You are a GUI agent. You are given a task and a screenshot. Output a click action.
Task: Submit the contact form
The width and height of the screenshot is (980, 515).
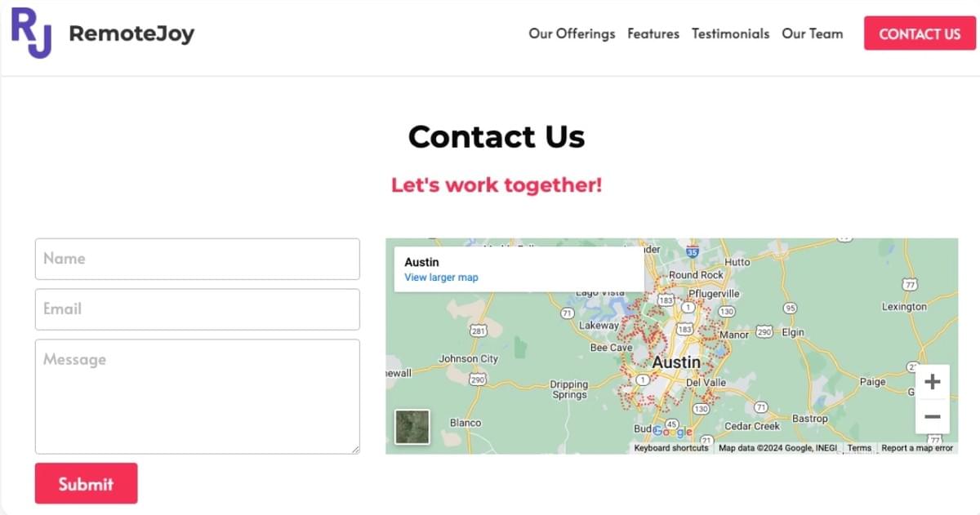(86, 483)
